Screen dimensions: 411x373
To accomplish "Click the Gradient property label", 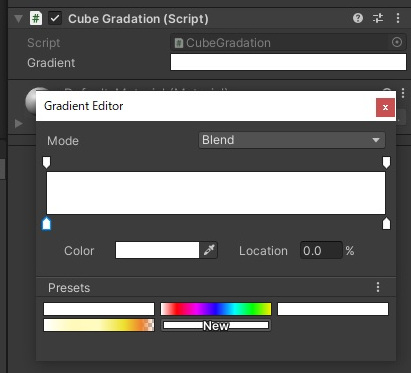I will 51,63.
